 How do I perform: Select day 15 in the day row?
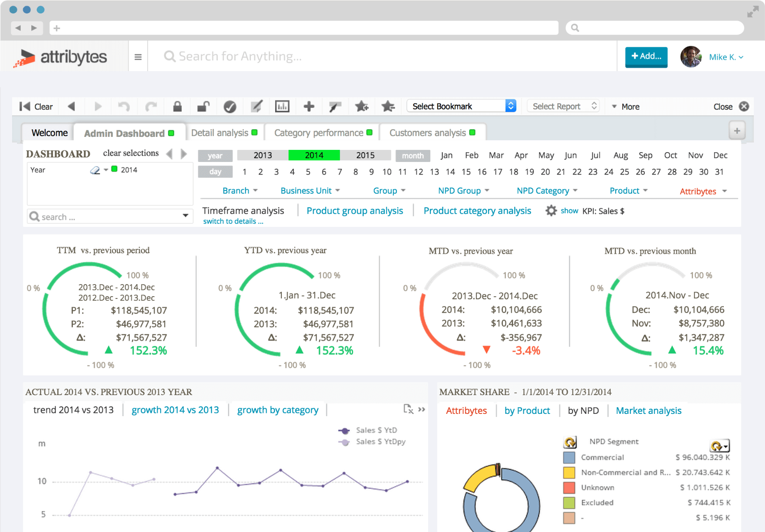[x=466, y=172]
